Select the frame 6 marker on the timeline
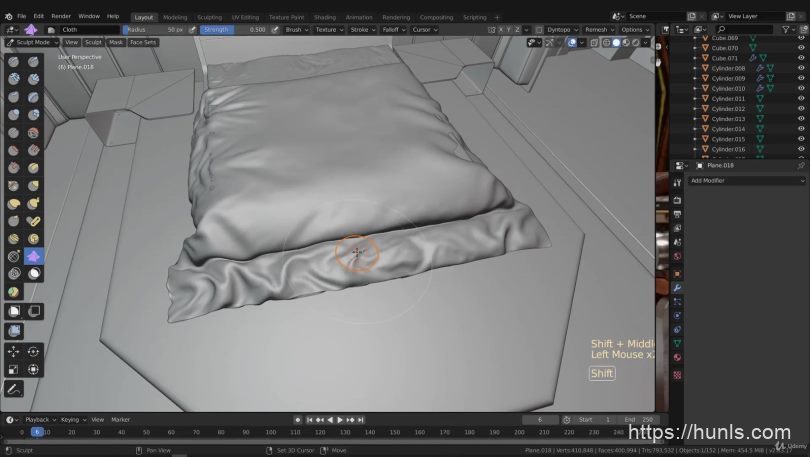Image resolution: width=810 pixels, height=457 pixels. point(37,432)
